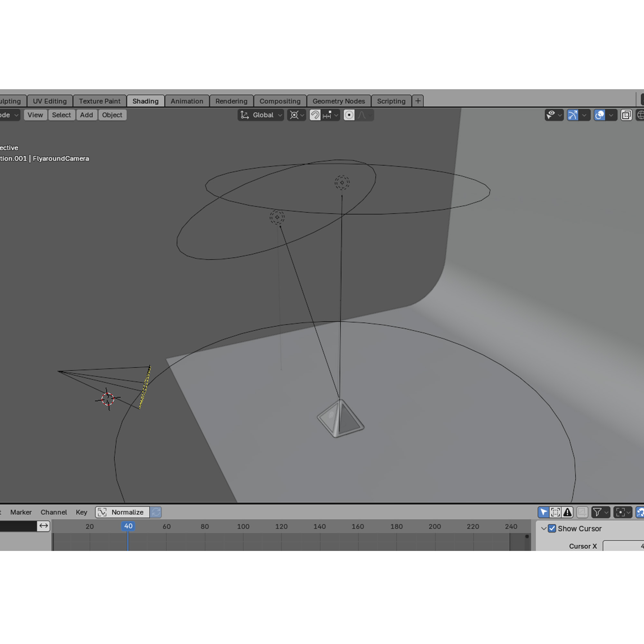Enable proportional editing in the viewport header
Screen dimensions: 644x644
point(349,115)
